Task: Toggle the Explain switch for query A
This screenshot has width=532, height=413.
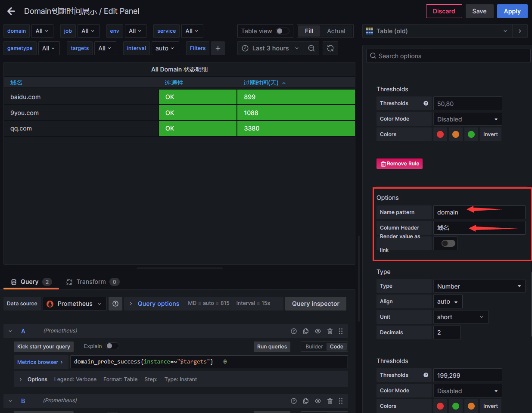Action: [x=112, y=346]
